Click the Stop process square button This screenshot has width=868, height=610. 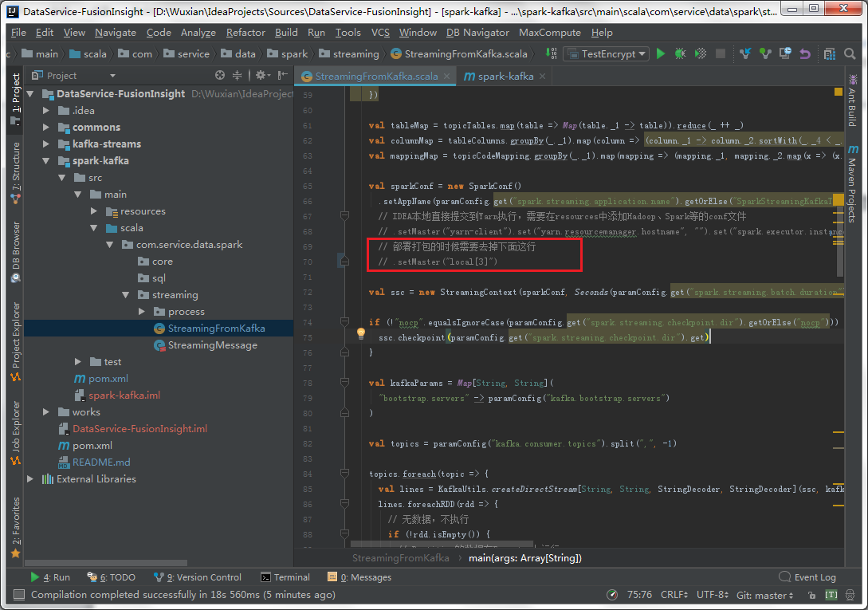click(721, 53)
